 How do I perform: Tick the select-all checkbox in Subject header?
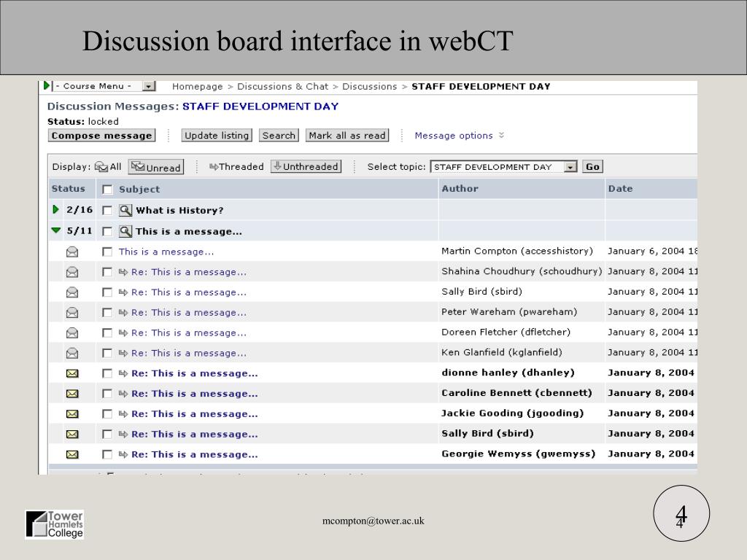click(108, 190)
